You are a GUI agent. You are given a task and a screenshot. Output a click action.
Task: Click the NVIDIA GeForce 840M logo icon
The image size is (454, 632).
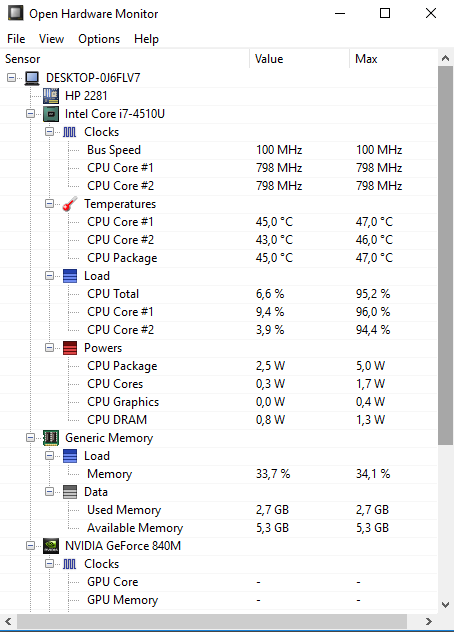51,546
